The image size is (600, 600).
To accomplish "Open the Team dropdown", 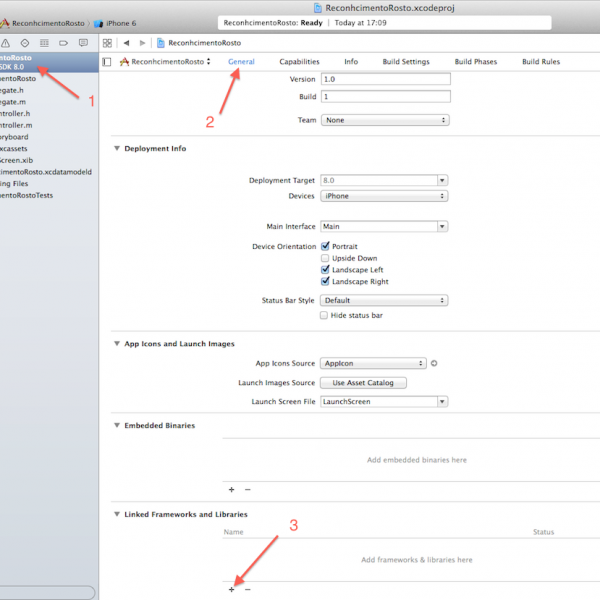I will coord(385,120).
